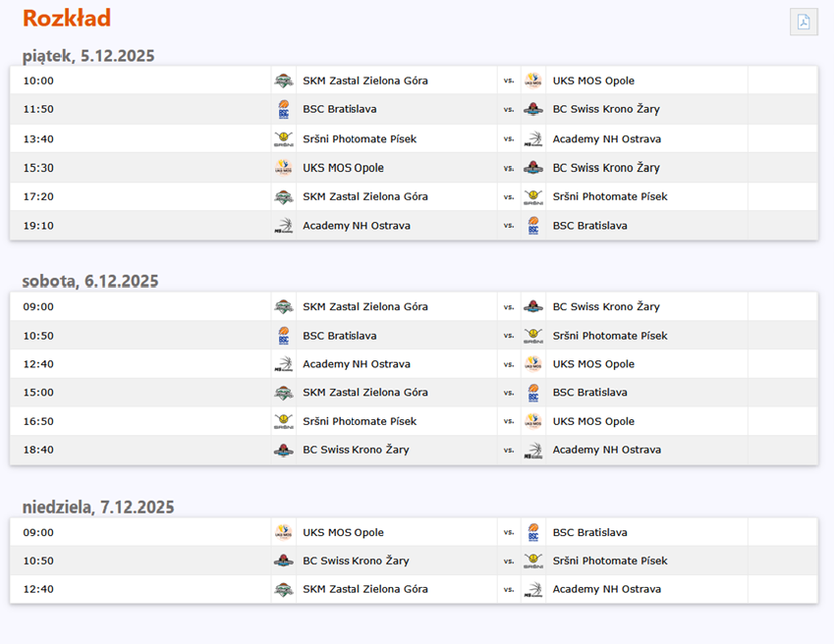Click UKS MOS Opole logo in Friday 10:00 match

[x=532, y=80]
